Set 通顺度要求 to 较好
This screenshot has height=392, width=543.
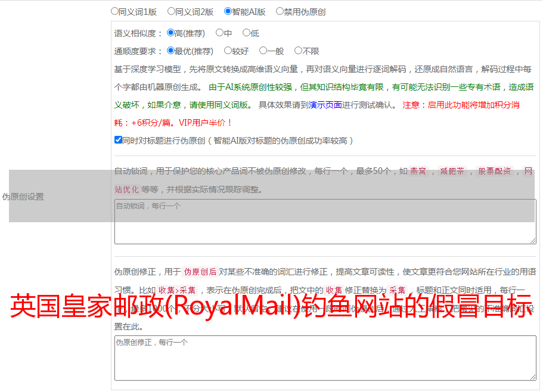228,51
